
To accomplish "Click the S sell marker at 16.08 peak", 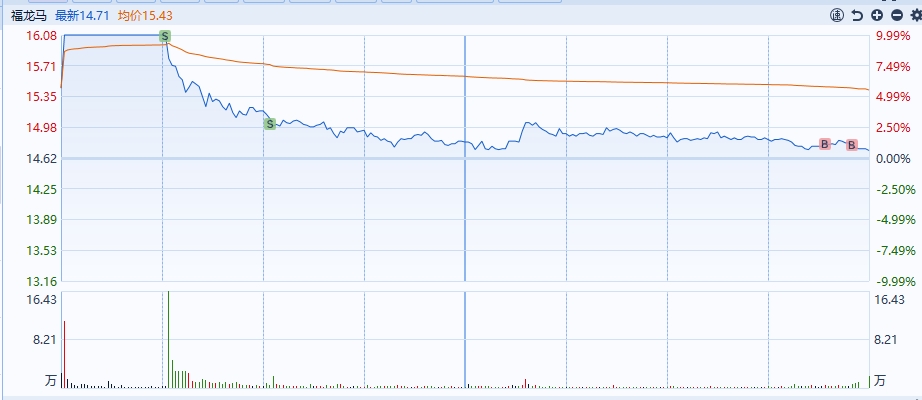I will pos(165,36).
